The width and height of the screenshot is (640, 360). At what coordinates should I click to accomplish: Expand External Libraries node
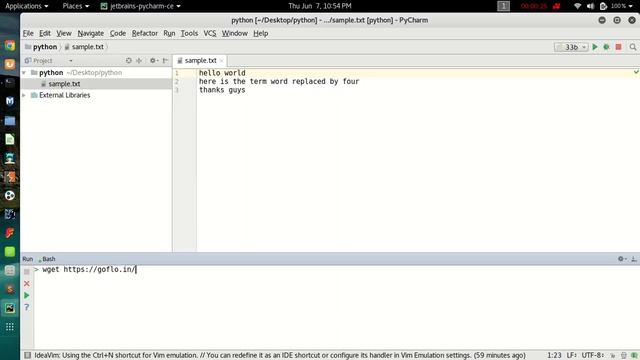pyautogui.click(x=24, y=95)
